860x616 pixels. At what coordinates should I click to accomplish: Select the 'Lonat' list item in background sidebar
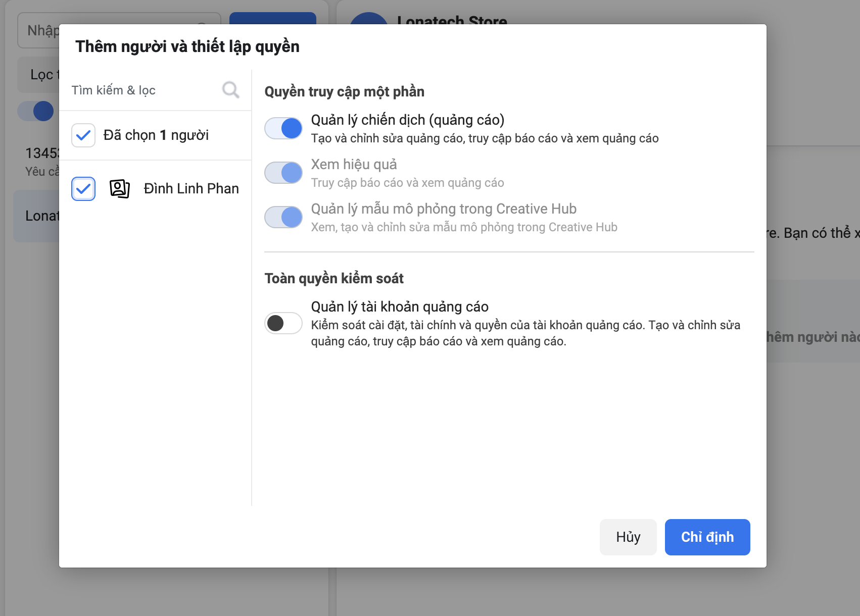coord(36,216)
